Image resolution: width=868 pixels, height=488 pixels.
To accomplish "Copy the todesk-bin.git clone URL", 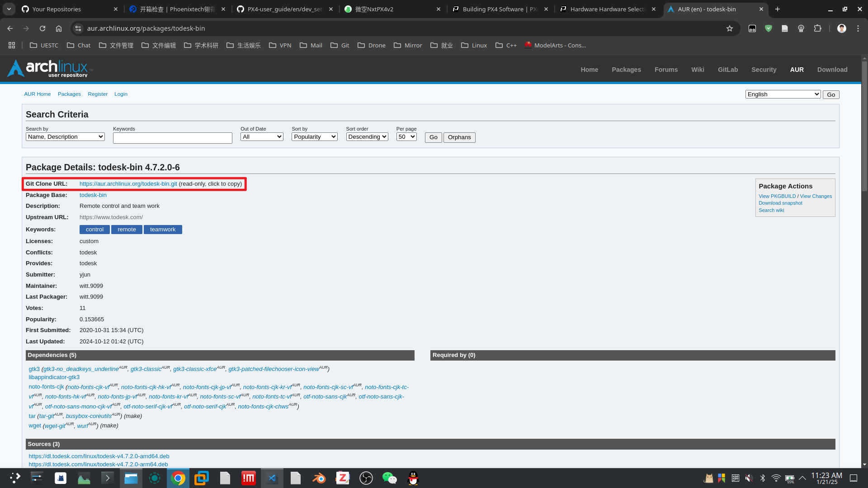I will tap(128, 184).
